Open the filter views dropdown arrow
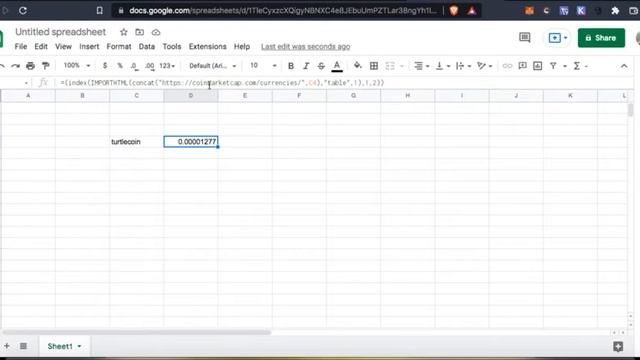 [x=565, y=66]
